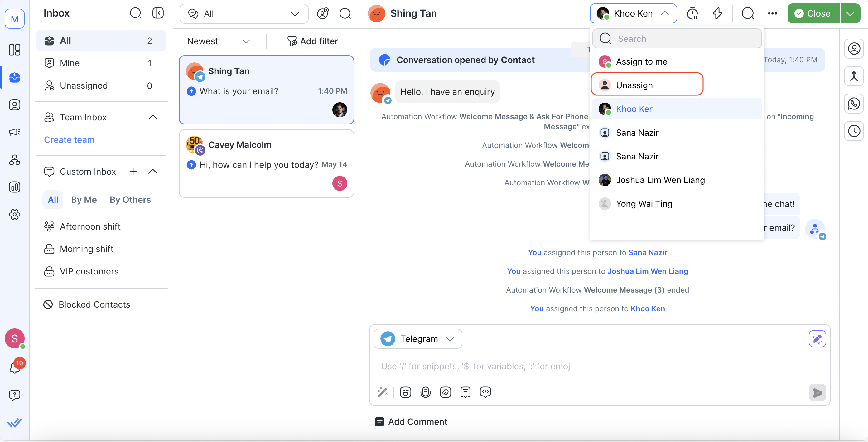
Task: Open the WhatsApp icon in right sidebar
Action: [854, 104]
